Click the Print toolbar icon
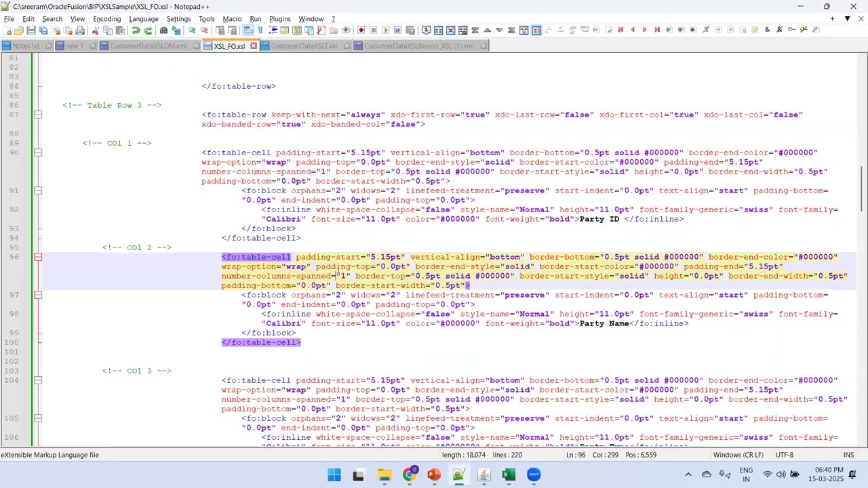The width and height of the screenshot is (868, 488). [x=80, y=30]
